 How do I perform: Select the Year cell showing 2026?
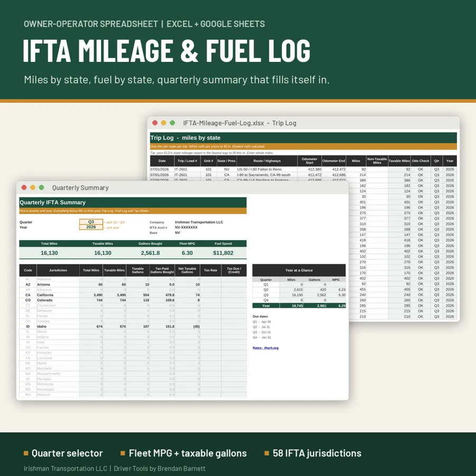tap(91, 227)
